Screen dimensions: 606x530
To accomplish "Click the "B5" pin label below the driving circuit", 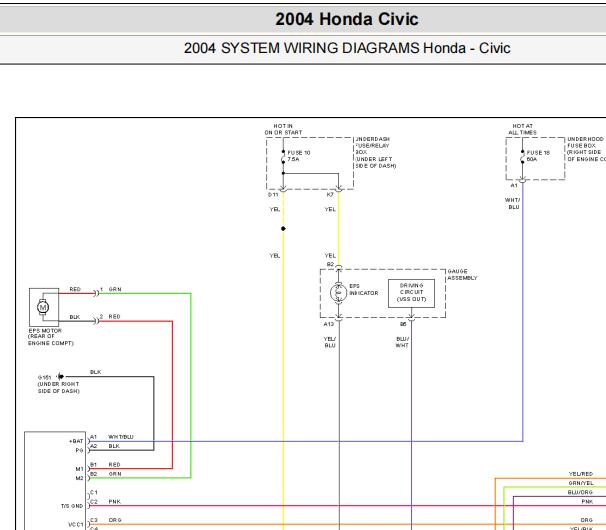I will (403, 324).
